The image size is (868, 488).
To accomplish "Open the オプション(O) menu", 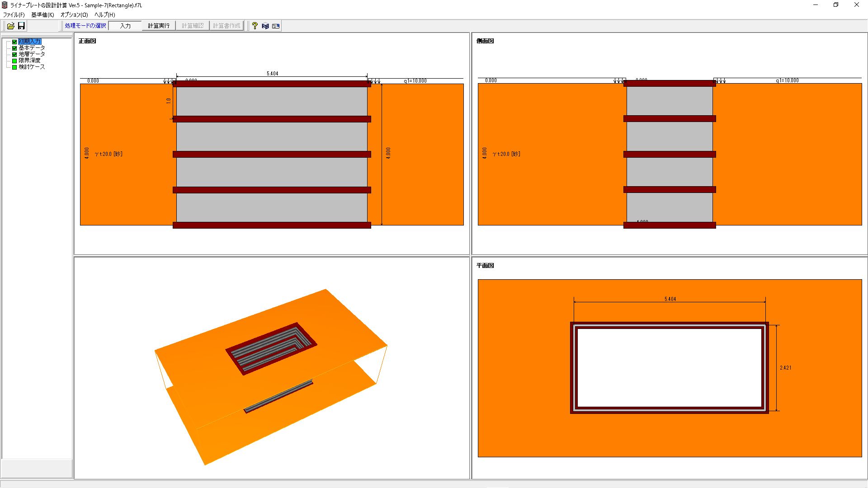I will [x=74, y=15].
